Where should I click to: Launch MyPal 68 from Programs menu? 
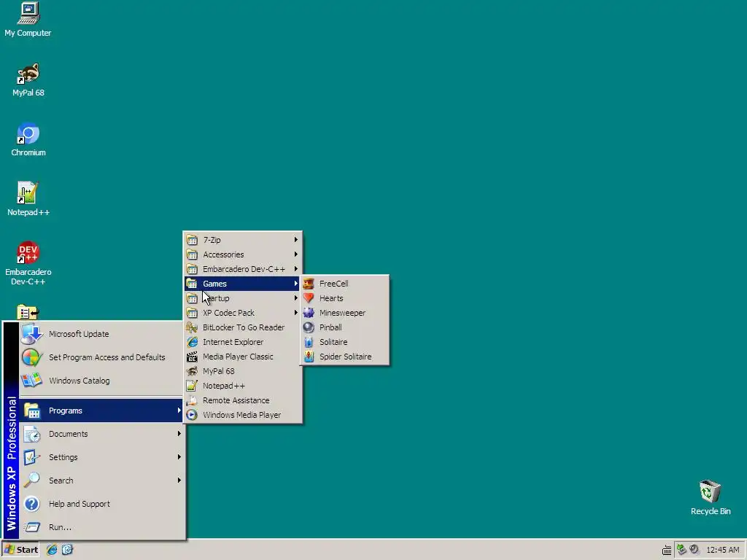[242, 371]
